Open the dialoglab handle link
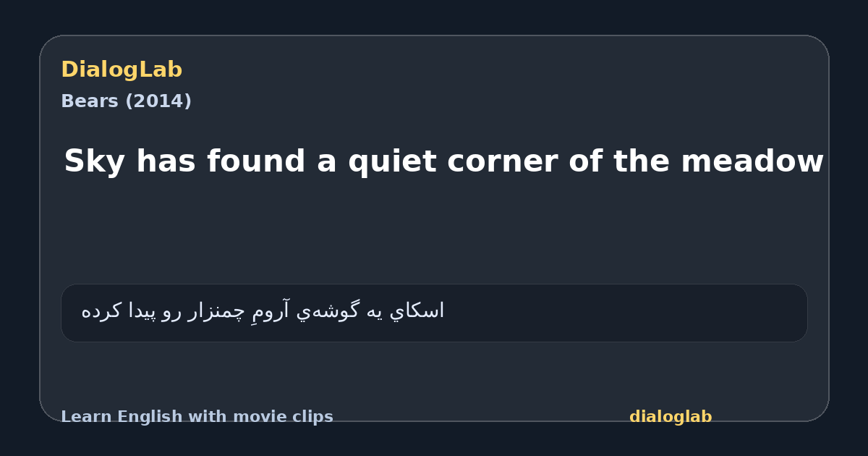868x456 pixels. (671, 417)
